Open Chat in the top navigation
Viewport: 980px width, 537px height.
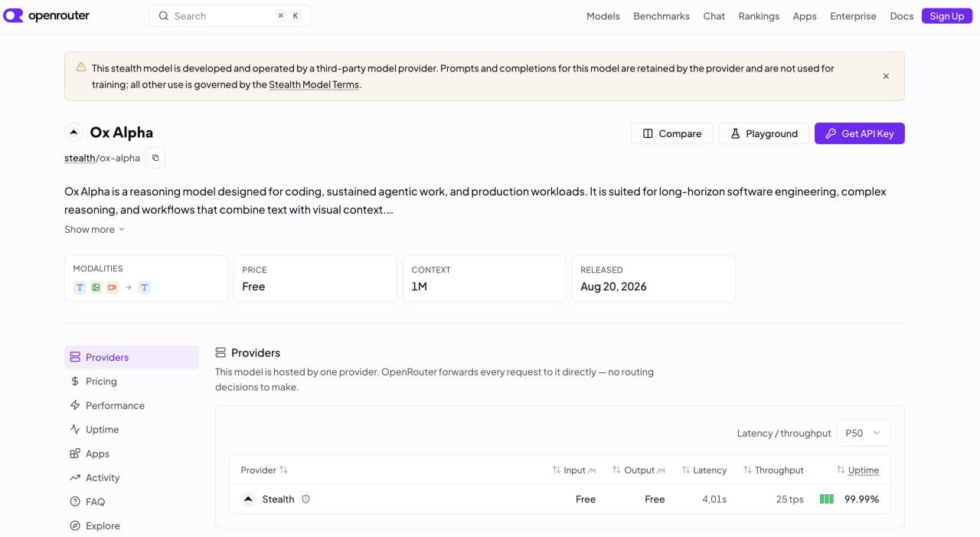[x=714, y=16]
